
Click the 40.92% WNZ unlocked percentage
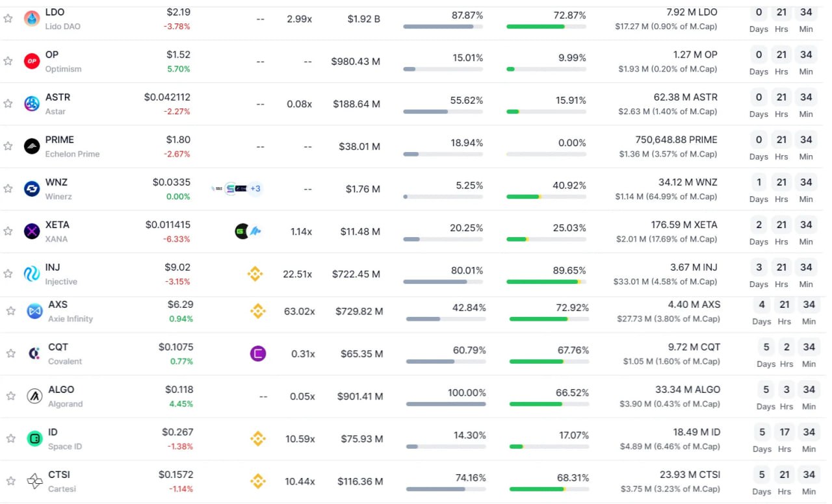569,185
